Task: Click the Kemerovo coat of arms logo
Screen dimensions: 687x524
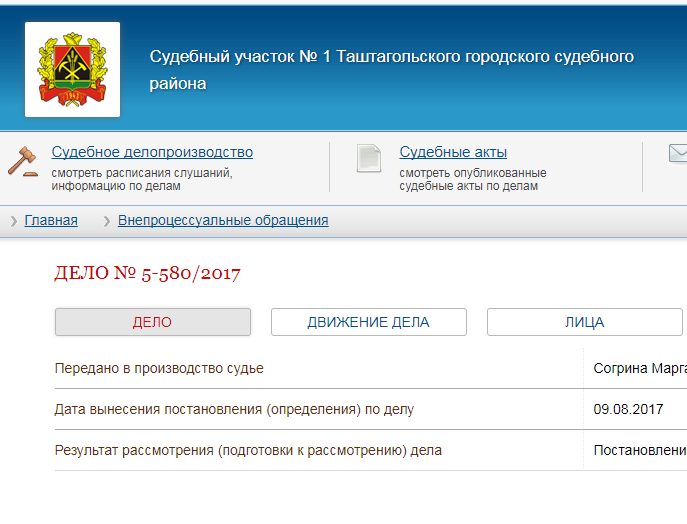Action: coord(72,70)
